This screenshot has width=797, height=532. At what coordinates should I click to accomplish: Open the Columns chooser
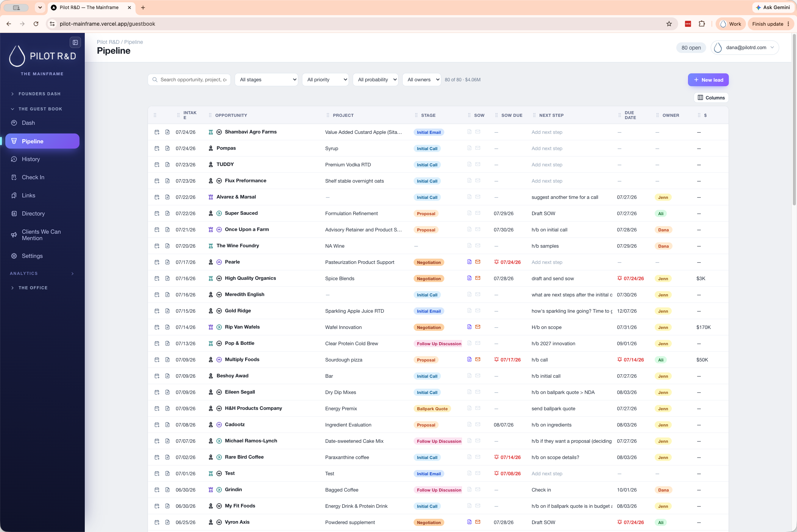(711, 98)
